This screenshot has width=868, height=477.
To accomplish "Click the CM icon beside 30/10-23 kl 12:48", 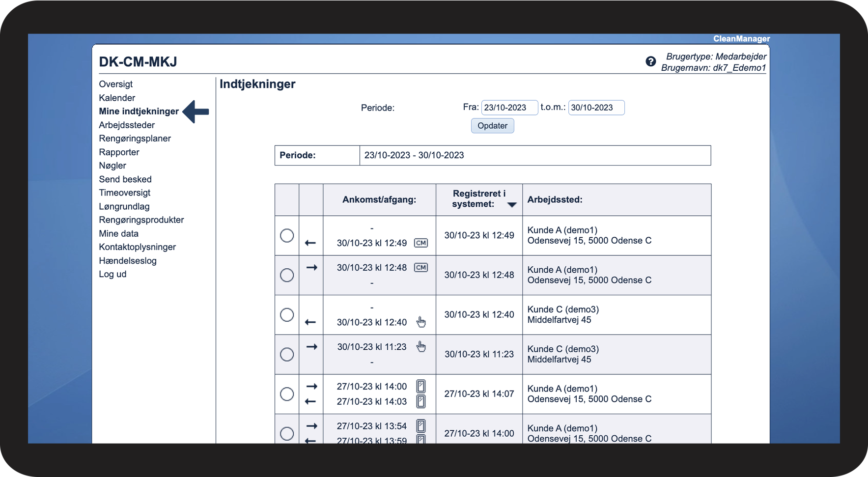I will pos(421,268).
